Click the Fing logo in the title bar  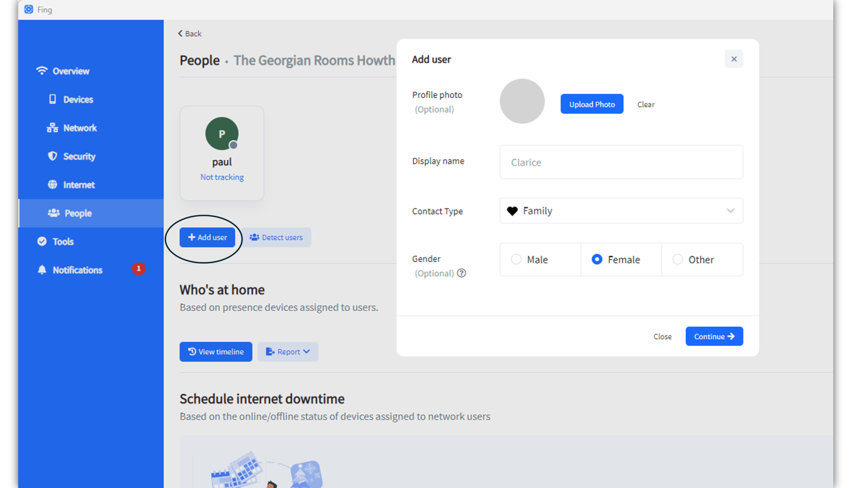28,9
